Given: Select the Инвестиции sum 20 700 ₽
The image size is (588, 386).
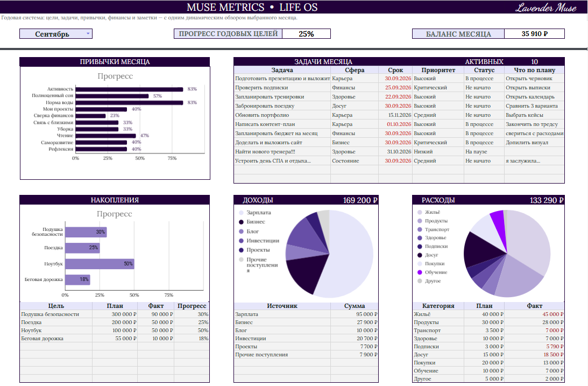Looking at the screenshot, I should pos(355,339).
